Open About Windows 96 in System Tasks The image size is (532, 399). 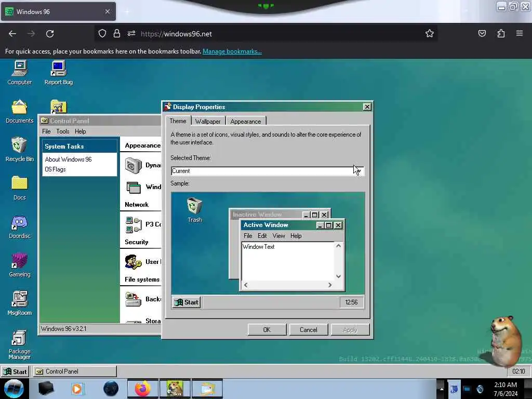pos(68,159)
